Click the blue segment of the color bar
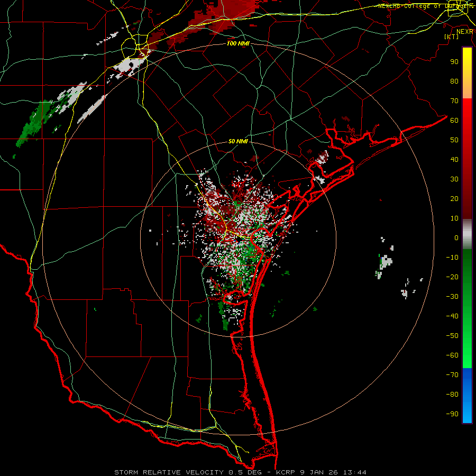Viewport: 476px width, 476px height. tap(467, 396)
